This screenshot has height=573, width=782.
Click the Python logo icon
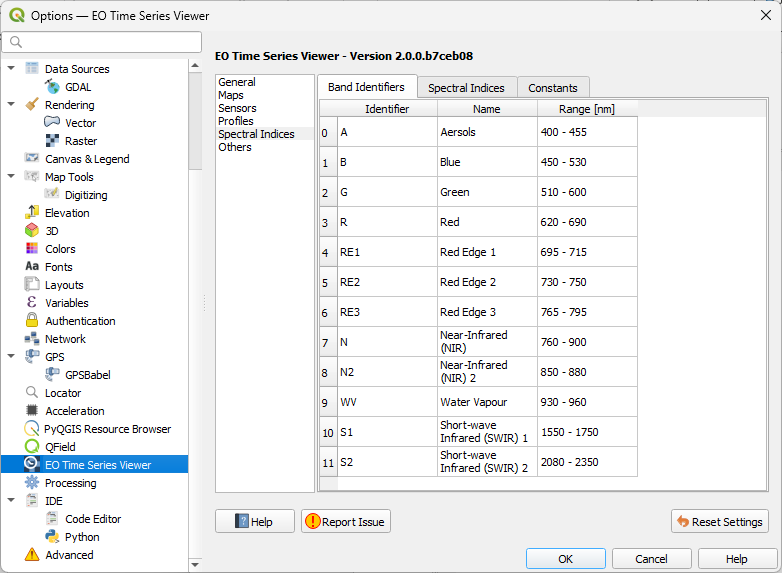tap(52, 536)
